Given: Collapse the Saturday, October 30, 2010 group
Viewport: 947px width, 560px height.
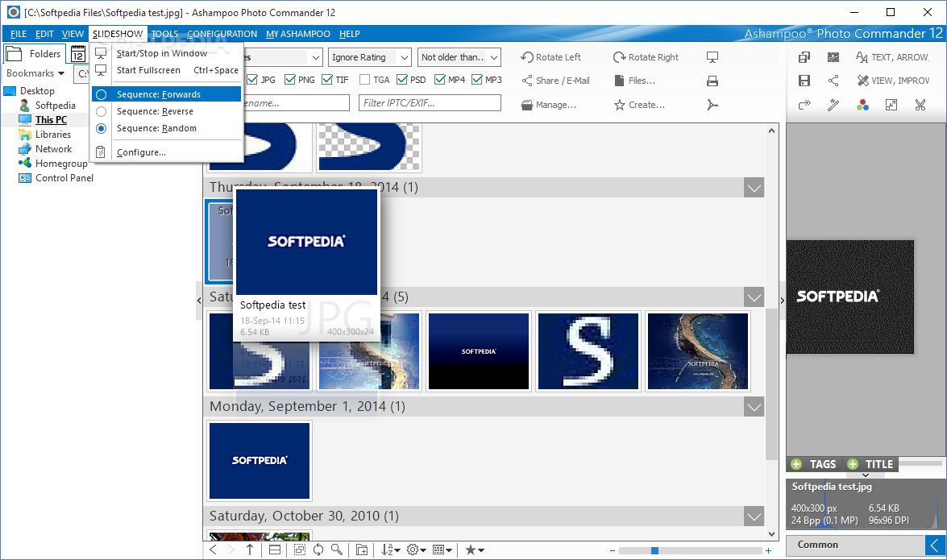Looking at the screenshot, I should [754, 516].
